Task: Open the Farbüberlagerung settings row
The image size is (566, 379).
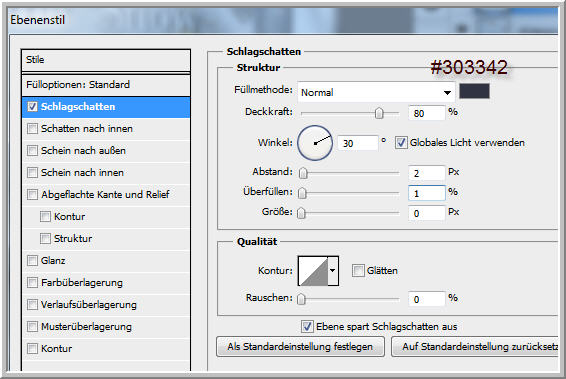Action: tap(106, 283)
